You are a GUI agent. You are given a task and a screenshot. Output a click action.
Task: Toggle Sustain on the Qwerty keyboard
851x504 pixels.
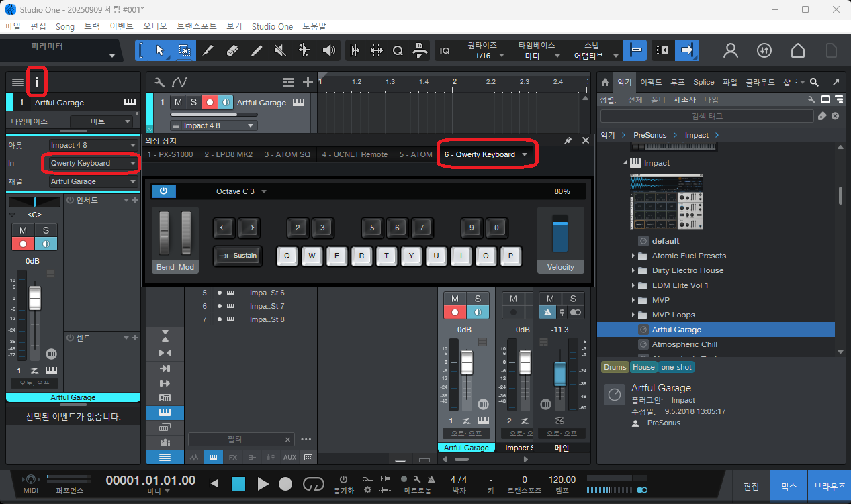(237, 256)
